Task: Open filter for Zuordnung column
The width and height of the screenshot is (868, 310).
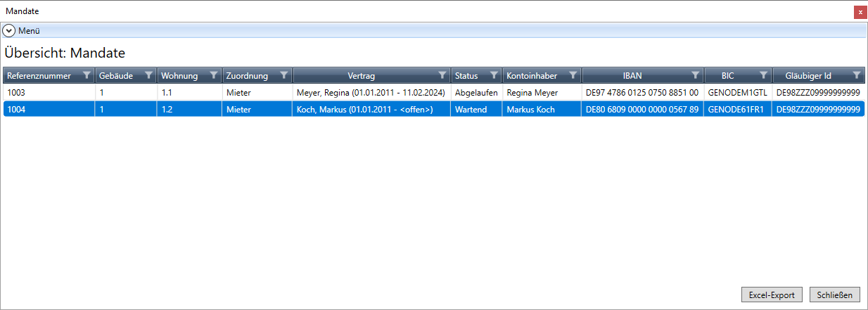Action: (x=283, y=75)
